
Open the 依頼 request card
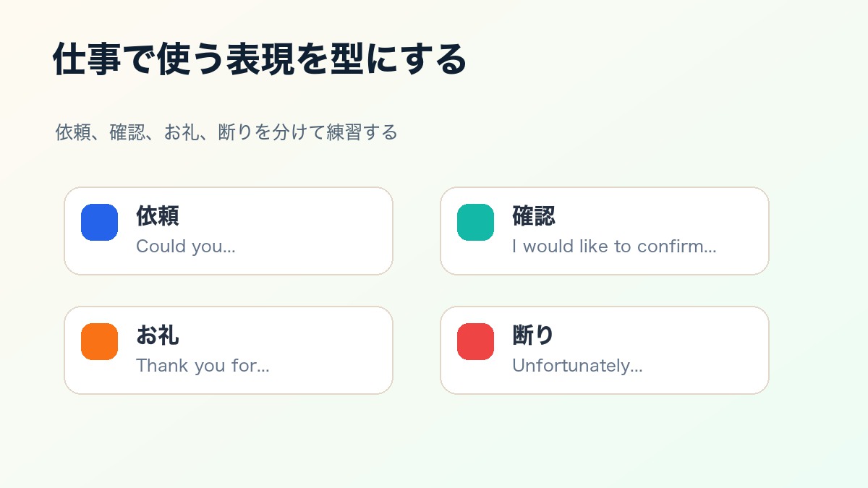coord(229,231)
